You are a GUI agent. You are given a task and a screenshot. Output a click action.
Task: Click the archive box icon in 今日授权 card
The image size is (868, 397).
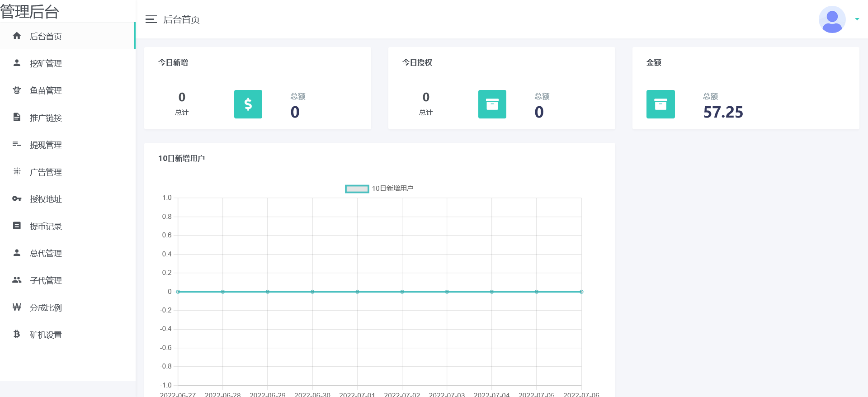[492, 104]
